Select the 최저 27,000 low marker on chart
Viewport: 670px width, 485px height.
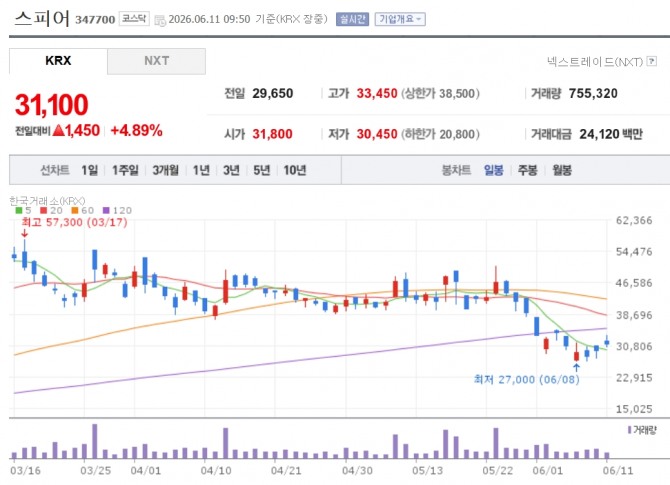pyautogui.click(x=526, y=379)
